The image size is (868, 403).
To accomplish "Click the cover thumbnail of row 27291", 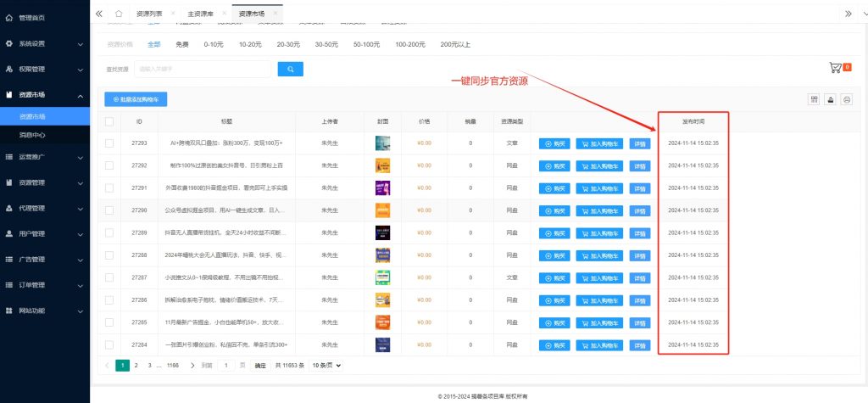I will pyautogui.click(x=382, y=188).
